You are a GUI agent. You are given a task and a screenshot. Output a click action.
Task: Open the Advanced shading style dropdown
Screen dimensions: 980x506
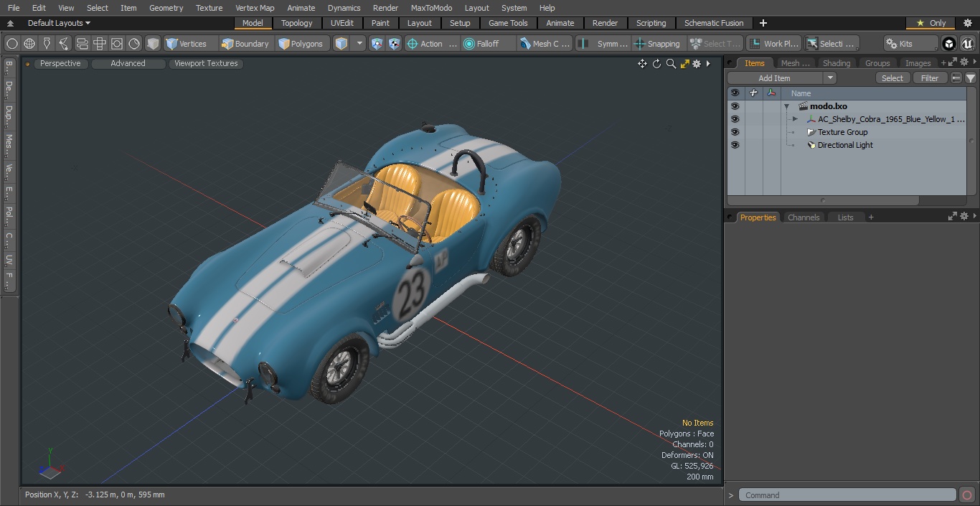(128, 63)
